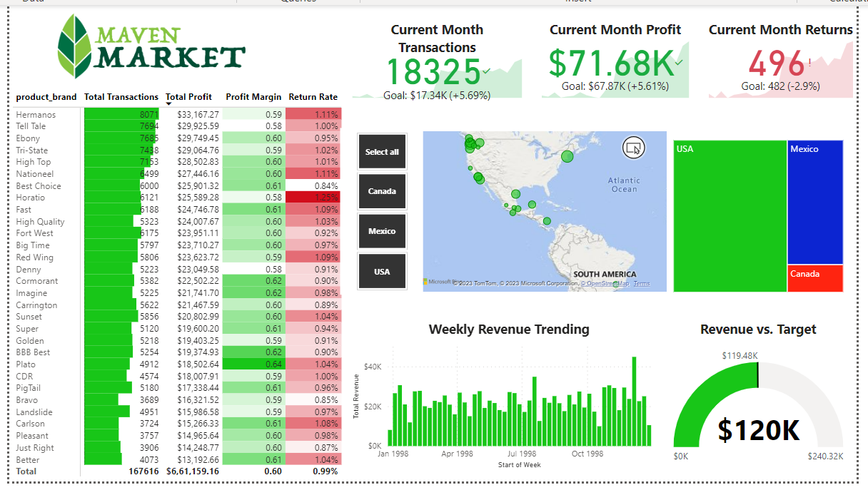Enable the Select all country option
This screenshot has width=868, height=490.
point(382,151)
